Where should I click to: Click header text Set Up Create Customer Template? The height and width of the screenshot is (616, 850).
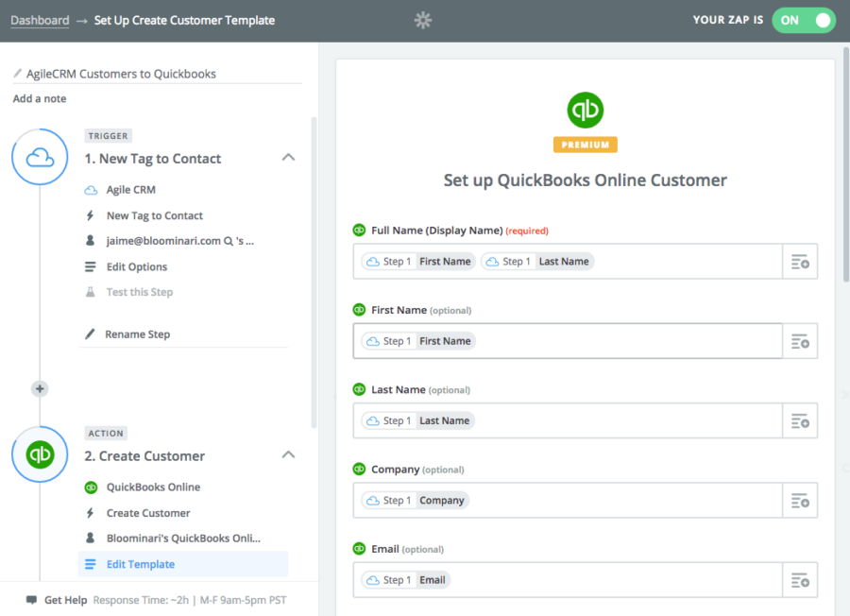184,21
